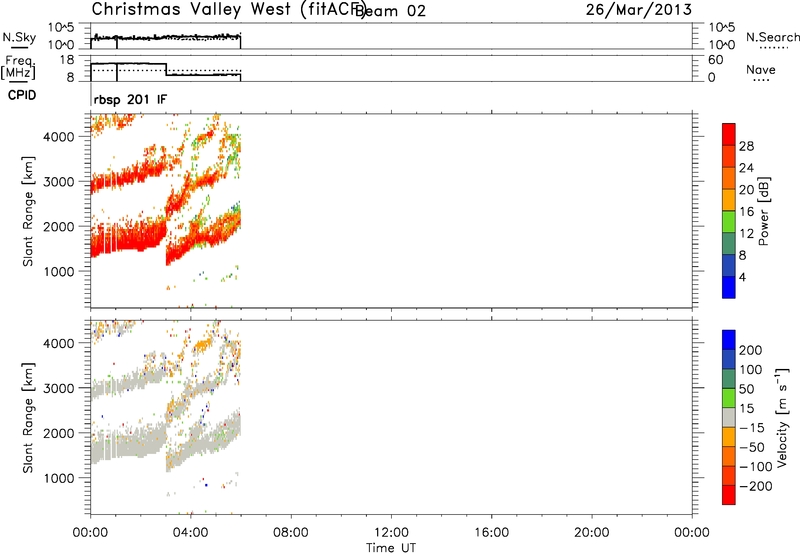The height and width of the screenshot is (554, 800).
Task: Click the '200' velocity colorbar value
Action: click(751, 350)
